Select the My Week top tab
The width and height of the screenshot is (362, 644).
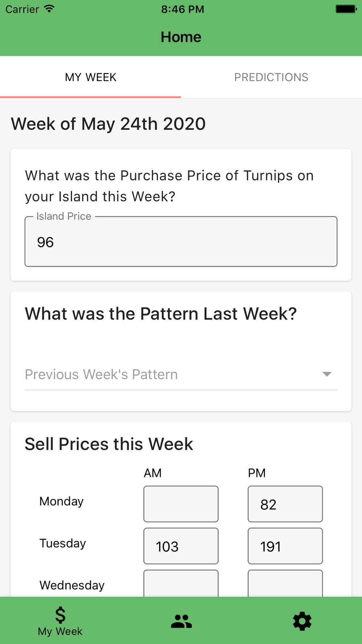90,77
